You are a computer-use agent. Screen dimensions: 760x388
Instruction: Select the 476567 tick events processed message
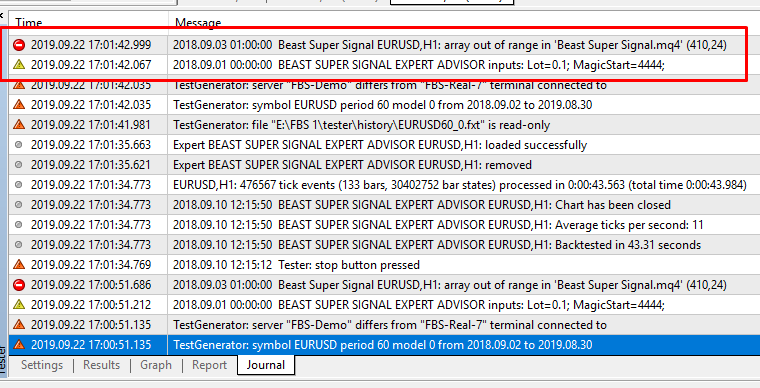click(x=460, y=185)
